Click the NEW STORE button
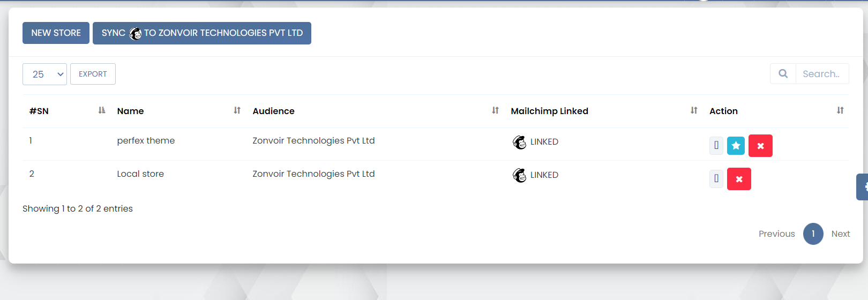 click(56, 33)
